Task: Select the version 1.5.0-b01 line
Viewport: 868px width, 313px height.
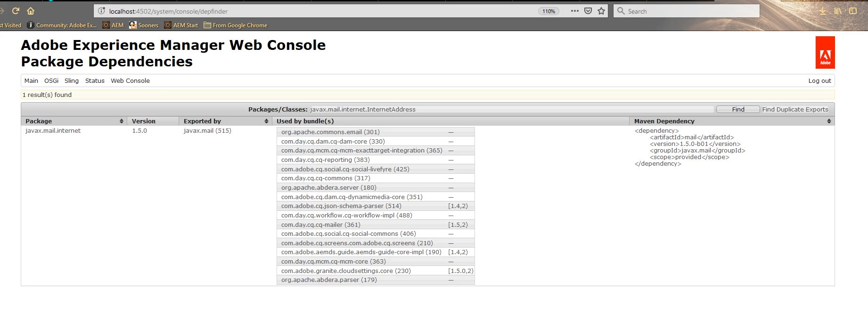Action: click(x=695, y=144)
